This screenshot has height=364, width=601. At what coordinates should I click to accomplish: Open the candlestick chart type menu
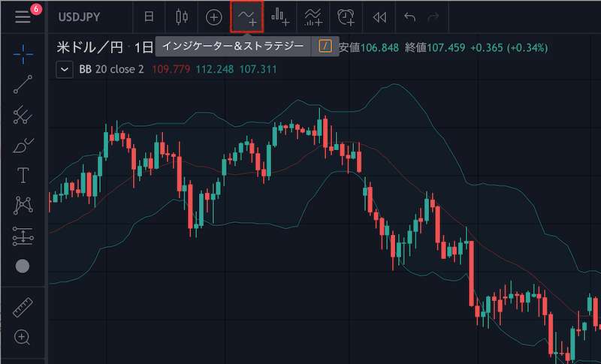(180, 17)
